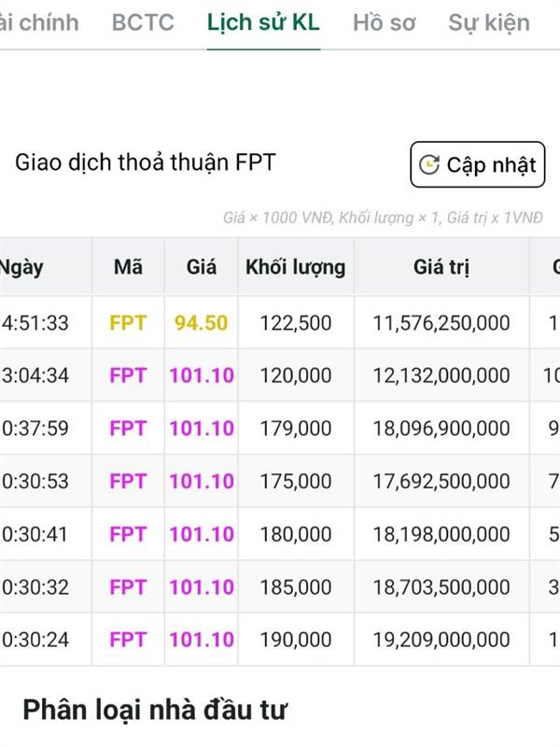
Task: Switch to the BCTC tab
Action: [143, 22]
